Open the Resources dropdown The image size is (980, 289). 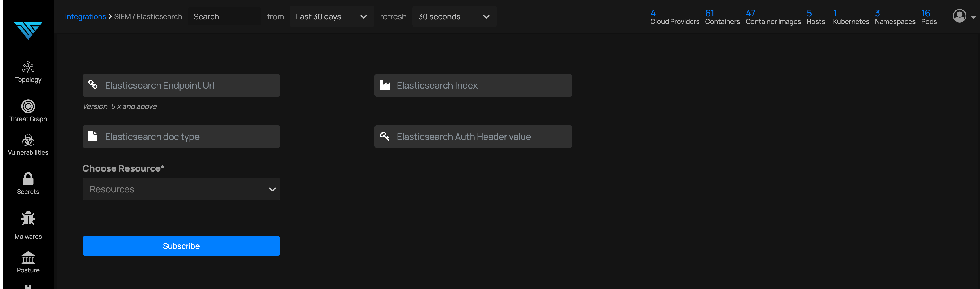pos(181,189)
